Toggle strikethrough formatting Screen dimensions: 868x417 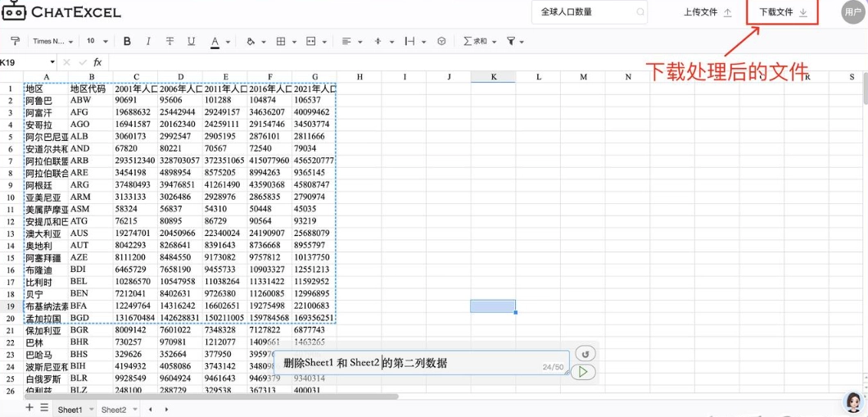(170, 41)
